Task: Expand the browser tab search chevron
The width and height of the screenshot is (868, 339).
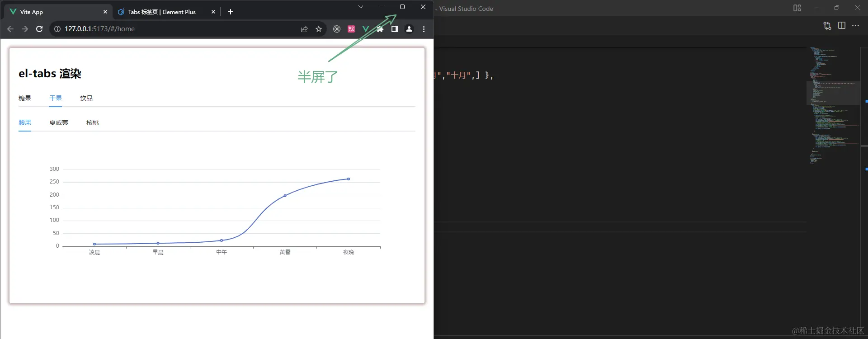Action: pyautogui.click(x=361, y=7)
